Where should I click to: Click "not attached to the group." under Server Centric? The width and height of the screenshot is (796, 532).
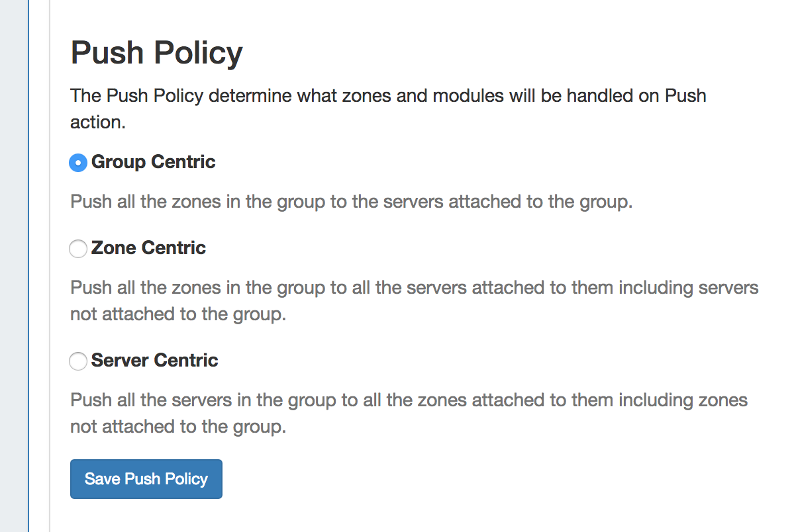point(177,427)
